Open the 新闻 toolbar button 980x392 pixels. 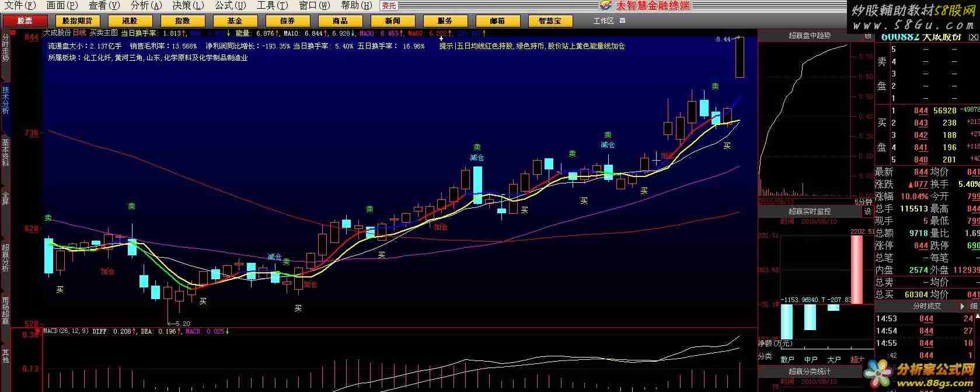tap(393, 21)
